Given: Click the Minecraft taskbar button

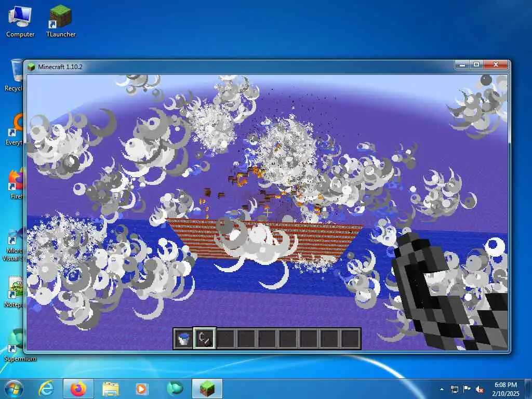Looking at the screenshot, I should click(x=207, y=389).
